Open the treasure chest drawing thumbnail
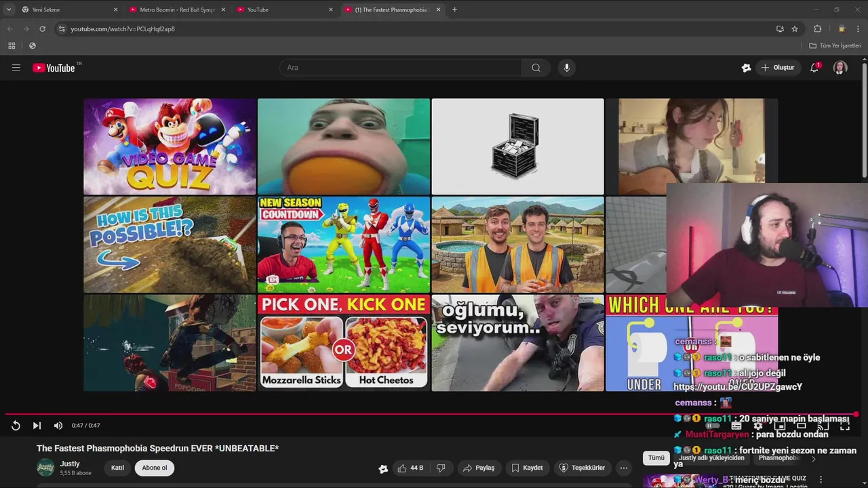868x488 pixels. coord(518,146)
